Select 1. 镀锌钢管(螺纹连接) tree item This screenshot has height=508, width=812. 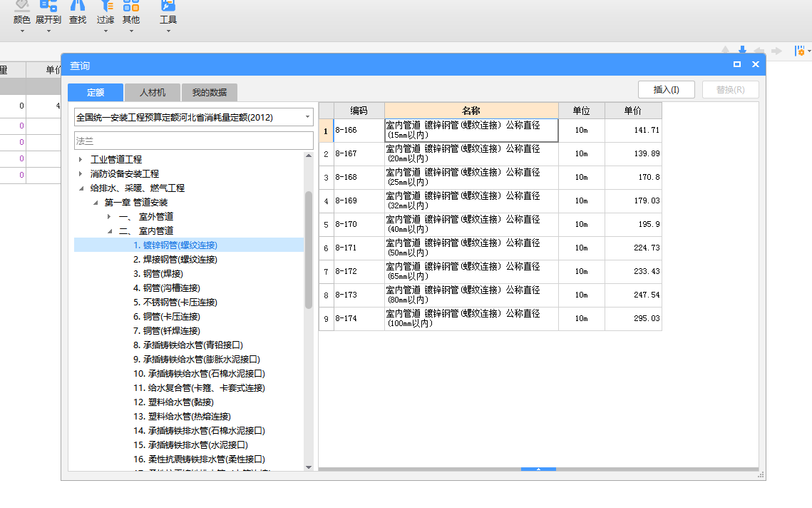click(x=175, y=245)
